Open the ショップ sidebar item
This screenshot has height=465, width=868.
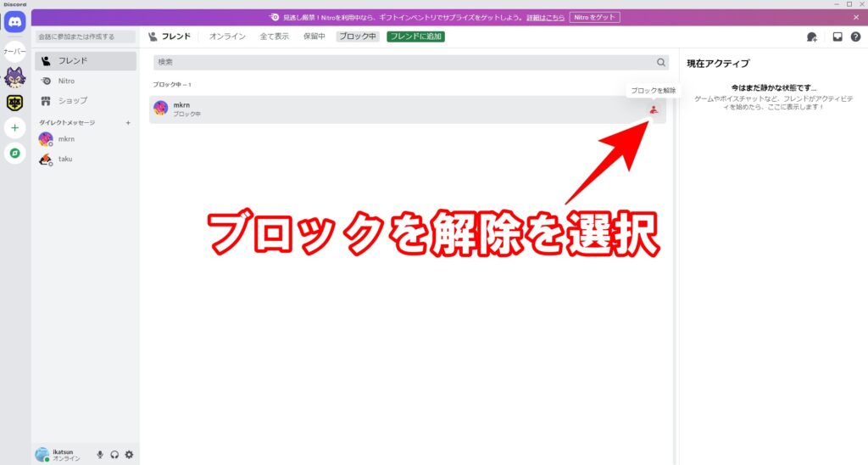click(x=86, y=101)
